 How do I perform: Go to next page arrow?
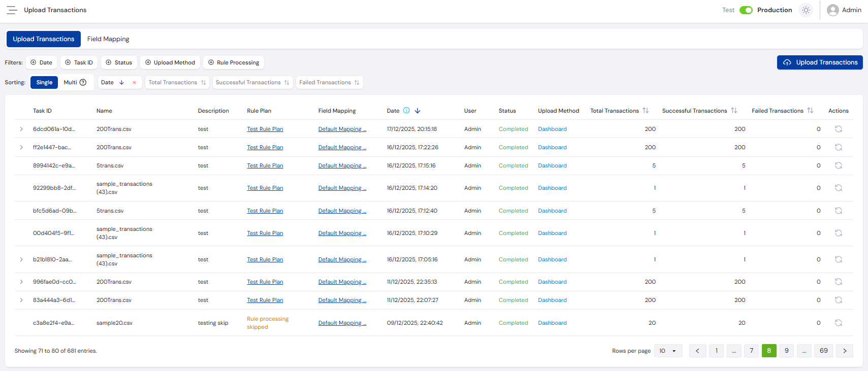(x=845, y=351)
